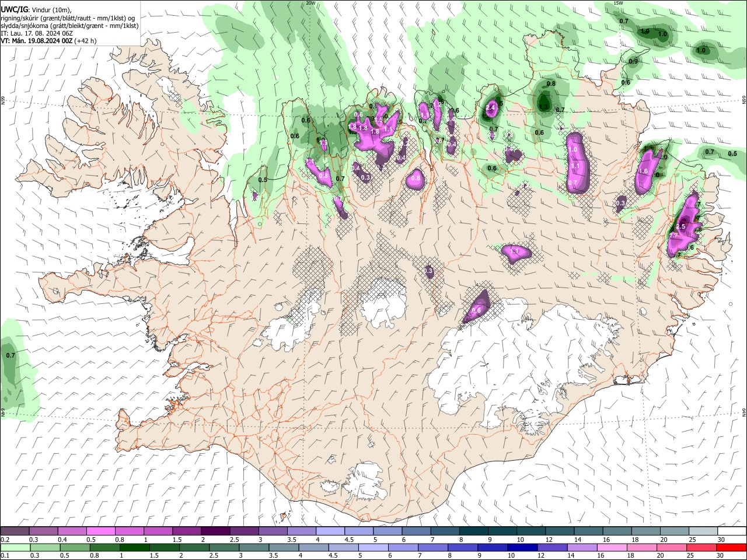The width and height of the screenshot is (747, 560).
Task: Select the darkest green lower swatch starting at 1
Action: [x=134, y=548]
